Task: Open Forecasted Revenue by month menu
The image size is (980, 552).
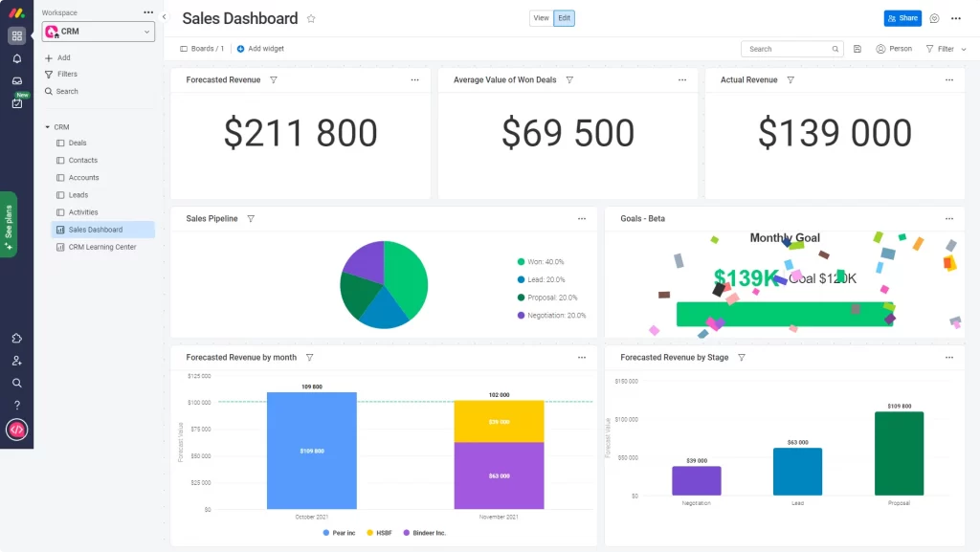Action: click(x=582, y=357)
